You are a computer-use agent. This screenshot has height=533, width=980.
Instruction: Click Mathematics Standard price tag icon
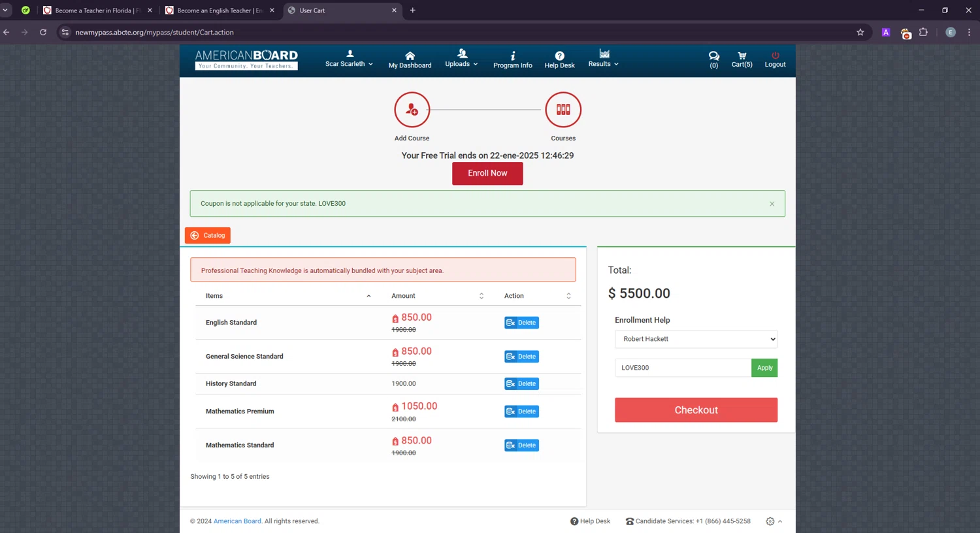click(x=395, y=442)
